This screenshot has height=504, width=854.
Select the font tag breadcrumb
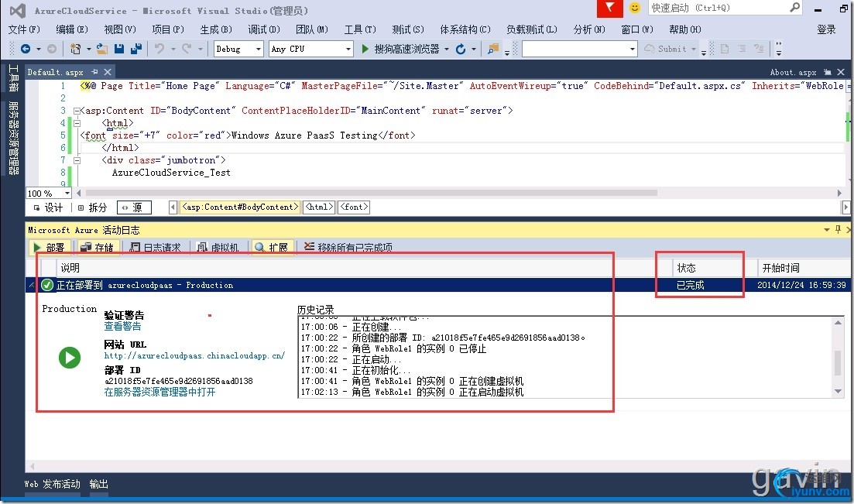(x=354, y=207)
